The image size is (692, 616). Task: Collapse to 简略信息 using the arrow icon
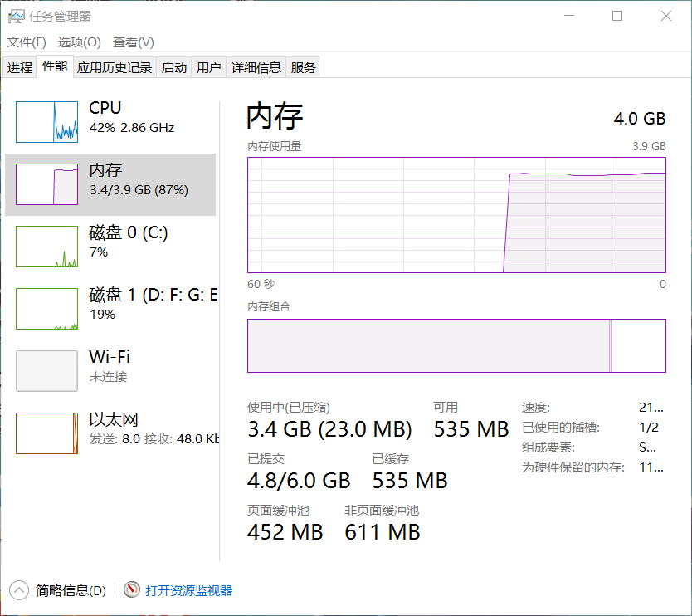click(x=18, y=590)
